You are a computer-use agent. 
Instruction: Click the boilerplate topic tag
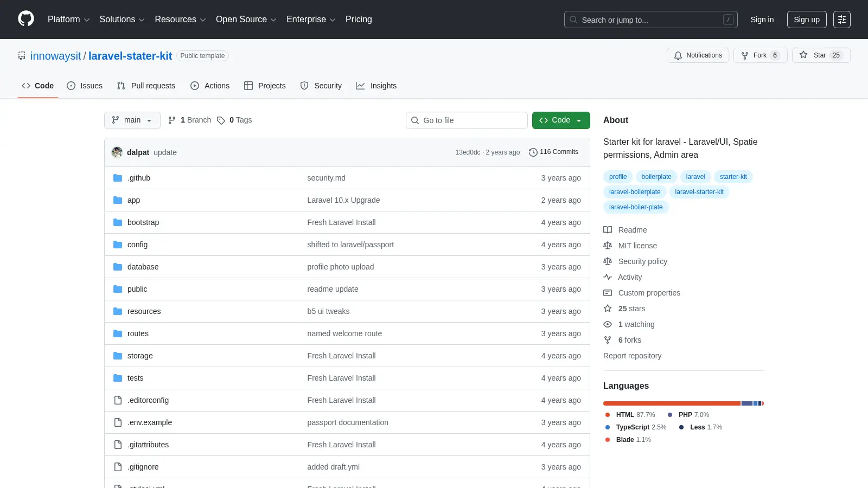pyautogui.click(x=656, y=177)
